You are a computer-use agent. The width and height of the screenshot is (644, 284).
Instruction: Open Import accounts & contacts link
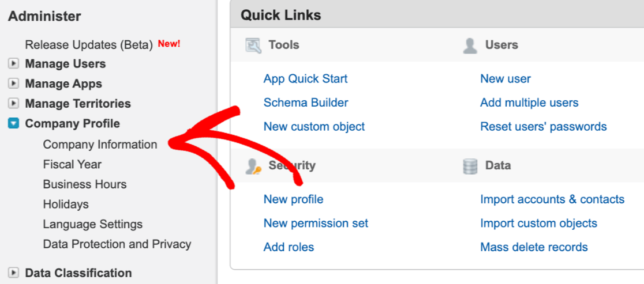click(552, 199)
